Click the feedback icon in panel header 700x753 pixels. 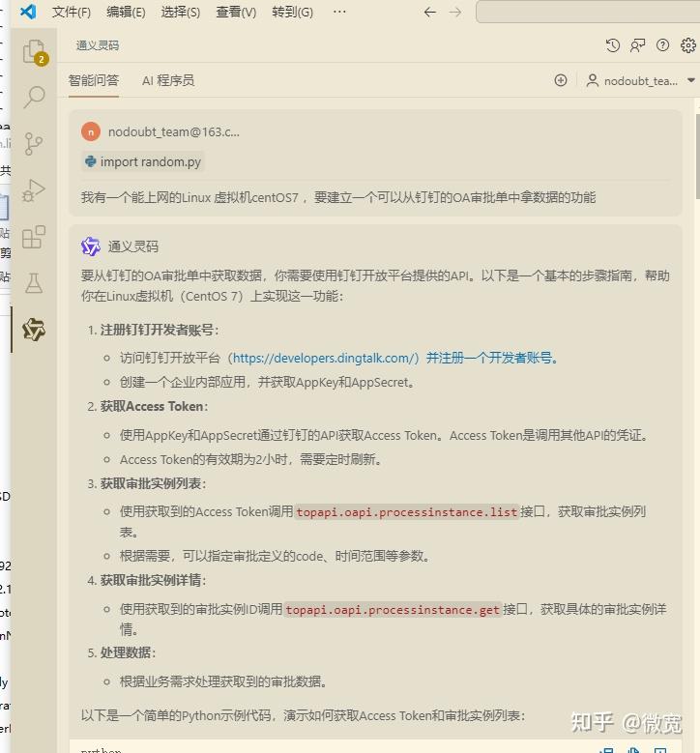coord(637,45)
